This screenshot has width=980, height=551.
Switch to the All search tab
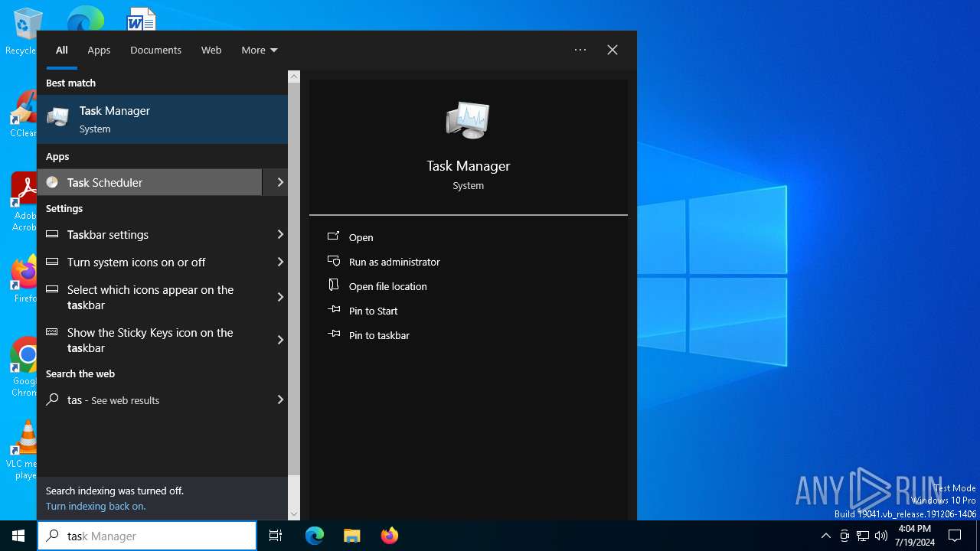(62, 50)
